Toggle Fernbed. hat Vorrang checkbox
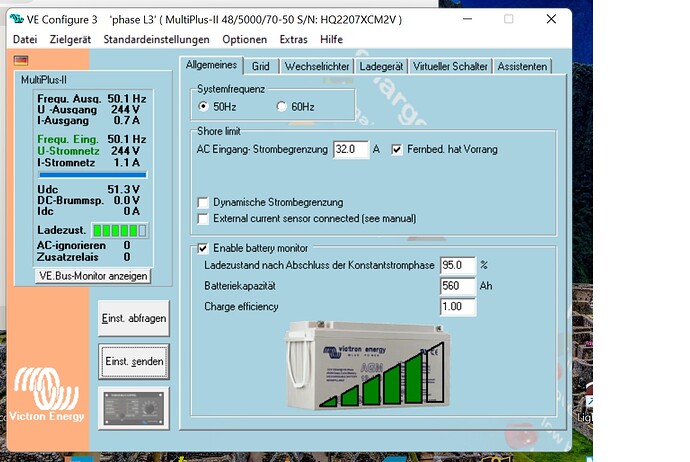Screen dimensions: 690x462 pyautogui.click(x=396, y=150)
